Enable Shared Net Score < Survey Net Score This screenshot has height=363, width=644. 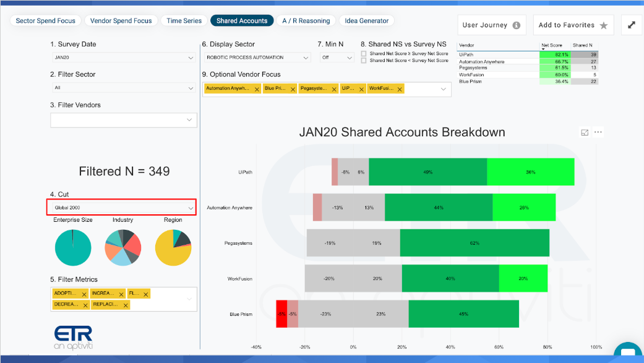tap(364, 61)
